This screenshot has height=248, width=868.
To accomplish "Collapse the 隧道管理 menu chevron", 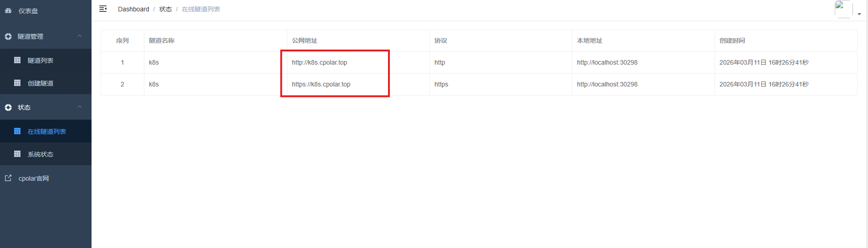I will point(80,36).
